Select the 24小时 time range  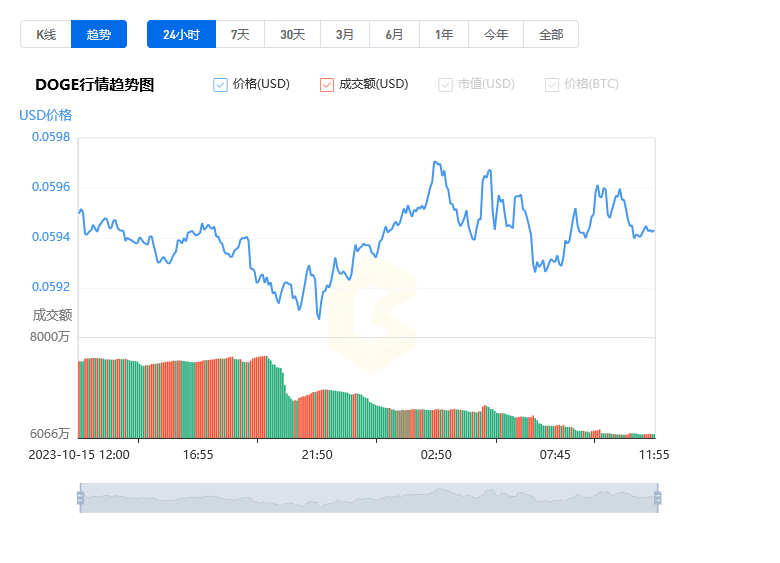pos(181,34)
